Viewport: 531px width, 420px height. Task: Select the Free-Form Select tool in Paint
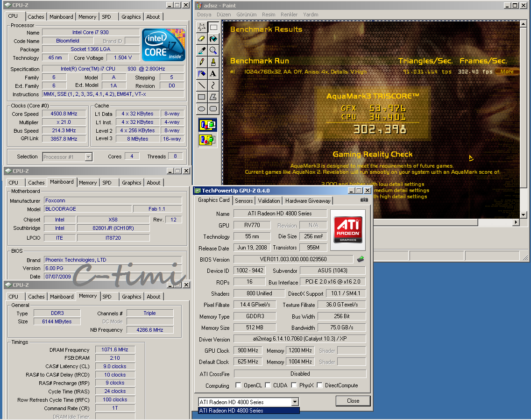tap(201, 27)
